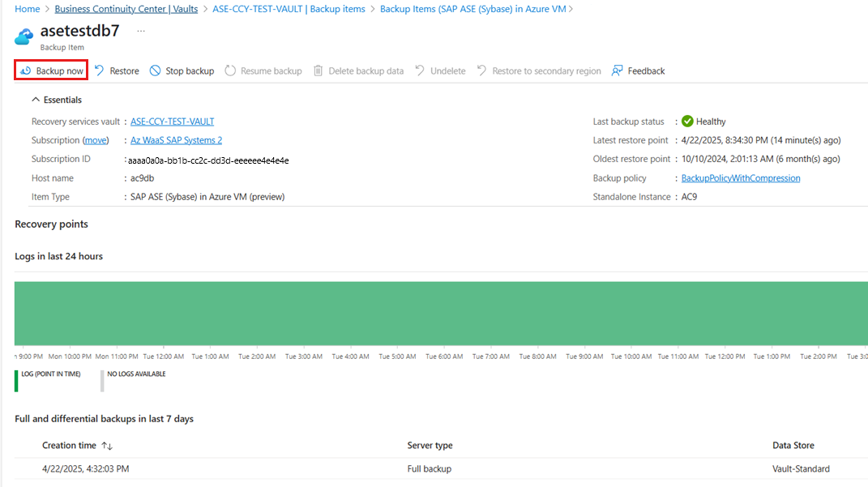The image size is (868, 487).
Task: Sort by Creation time arrows
Action: 107,446
